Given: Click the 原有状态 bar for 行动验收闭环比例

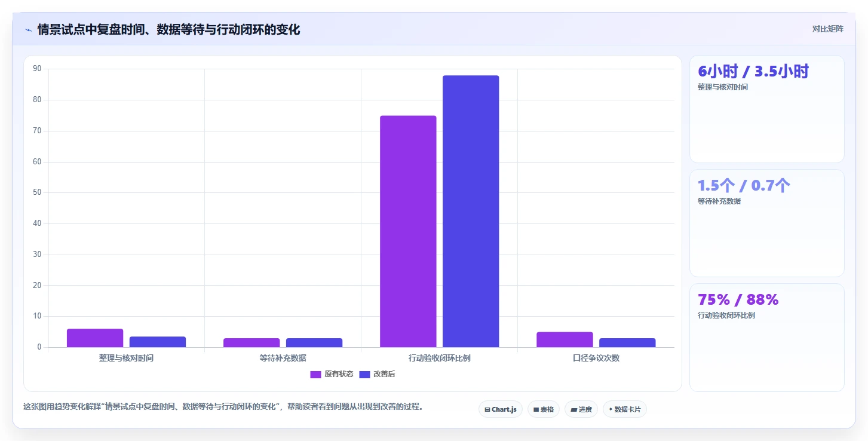Looking at the screenshot, I should [x=408, y=231].
